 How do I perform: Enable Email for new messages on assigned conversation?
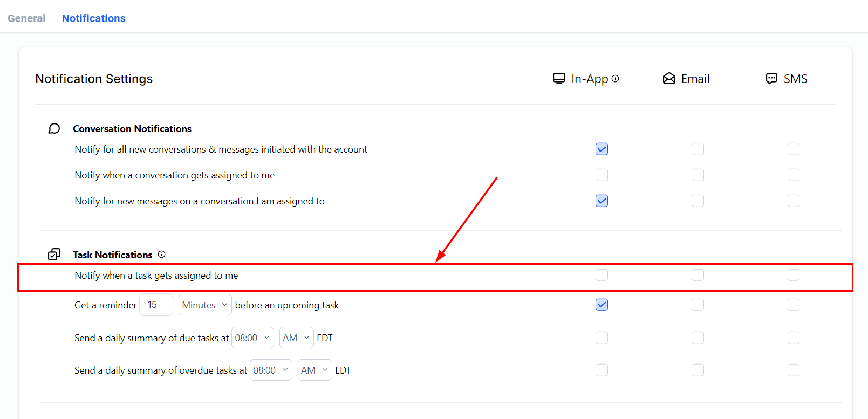[x=698, y=201]
